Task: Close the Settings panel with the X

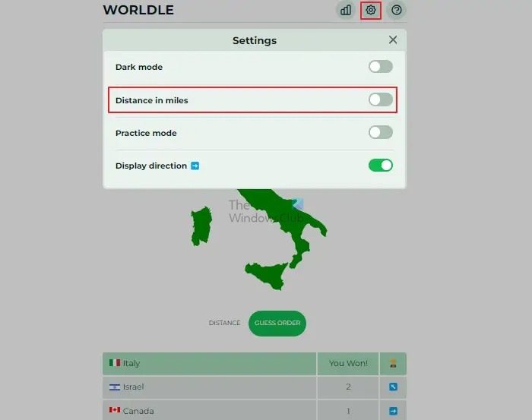Action: coord(393,40)
